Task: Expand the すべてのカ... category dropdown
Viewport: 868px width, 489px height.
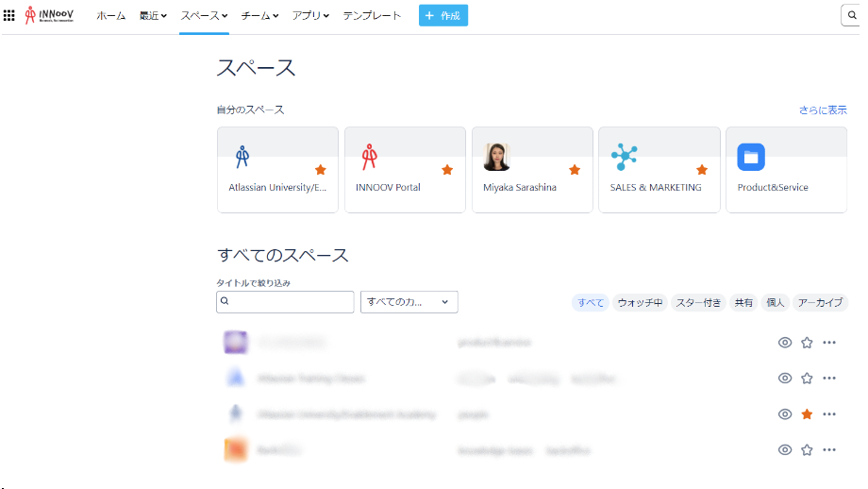Action: (x=409, y=302)
